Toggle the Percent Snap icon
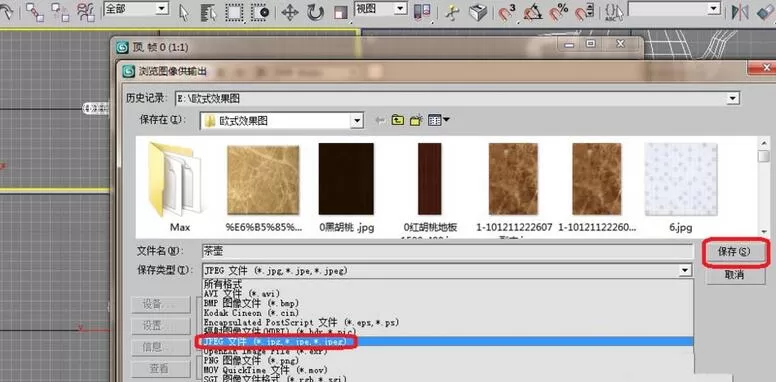This screenshot has width=776, height=382. coord(560,12)
